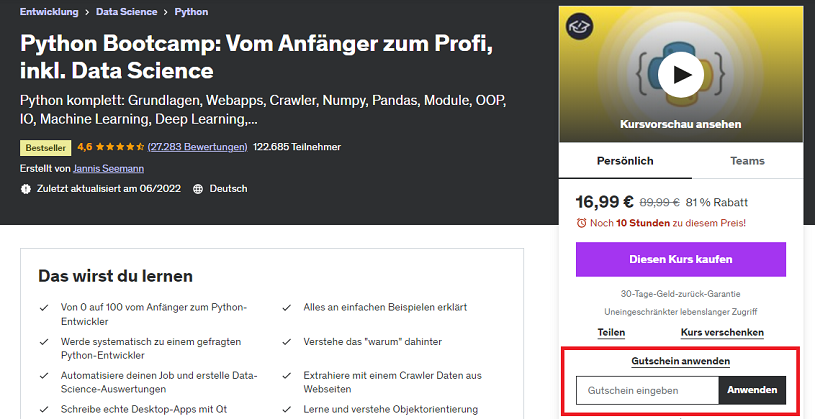Click the last-updated badge icon
The height and width of the screenshot is (419, 815).
[x=25, y=189]
